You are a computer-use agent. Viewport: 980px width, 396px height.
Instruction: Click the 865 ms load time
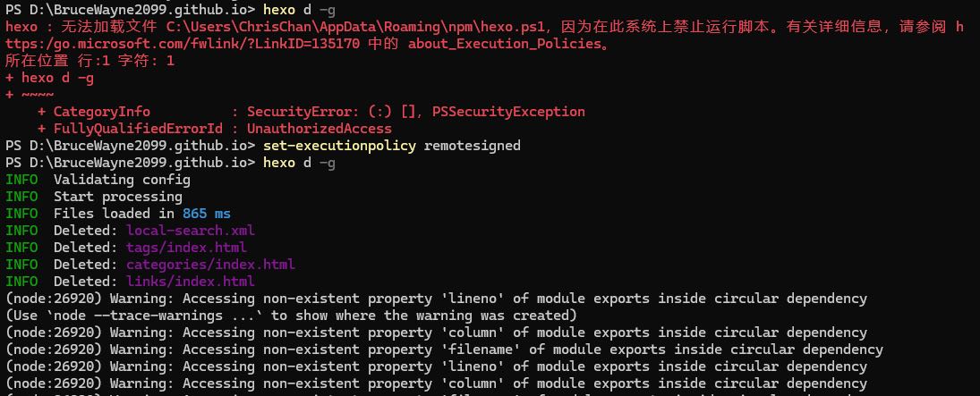point(206,214)
